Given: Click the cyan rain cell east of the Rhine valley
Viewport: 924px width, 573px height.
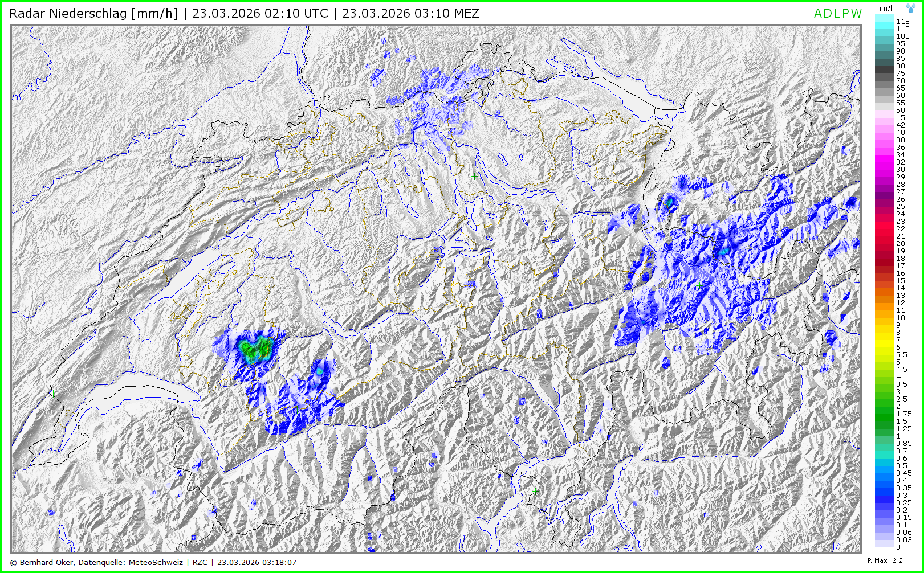Looking at the screenshot, I should click(669, 202).
